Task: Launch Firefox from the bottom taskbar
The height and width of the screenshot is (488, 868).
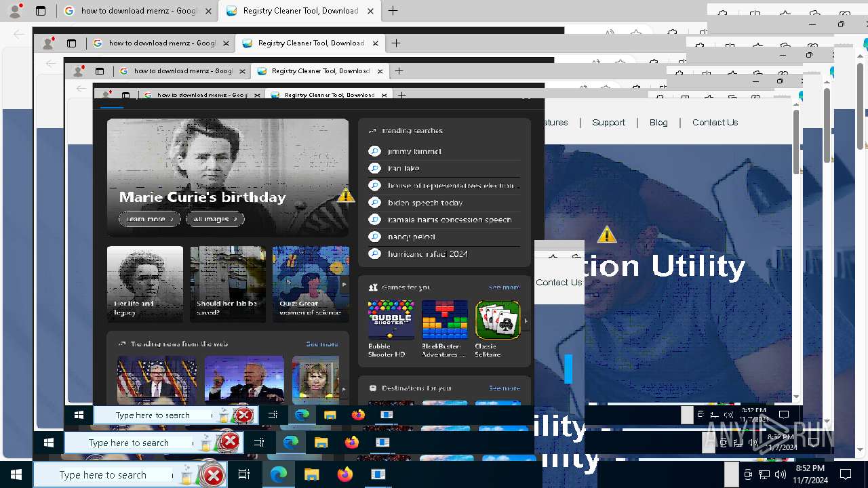Action: pyautogui.click(x=345, y=474)
